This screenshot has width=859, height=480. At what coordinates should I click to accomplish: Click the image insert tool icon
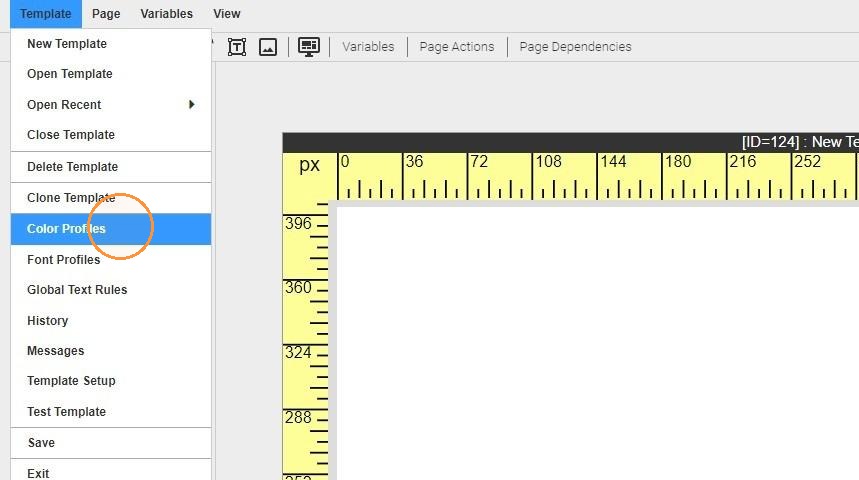click(x=268, y=47)
